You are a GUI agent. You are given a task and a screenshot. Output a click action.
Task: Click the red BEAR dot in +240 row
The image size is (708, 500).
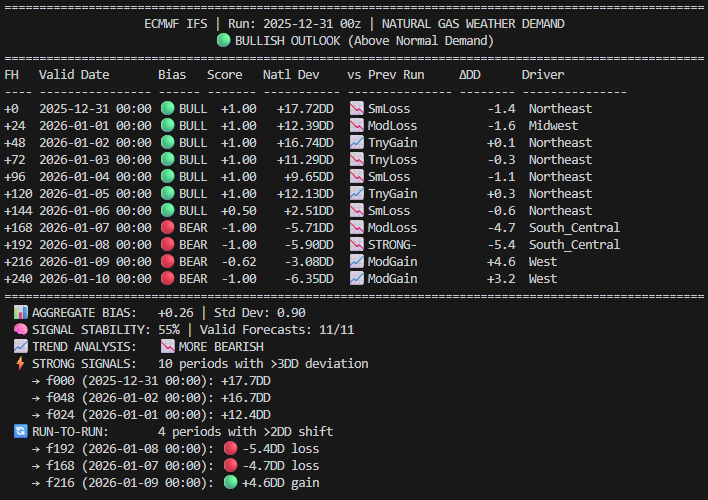coord(168,278)
